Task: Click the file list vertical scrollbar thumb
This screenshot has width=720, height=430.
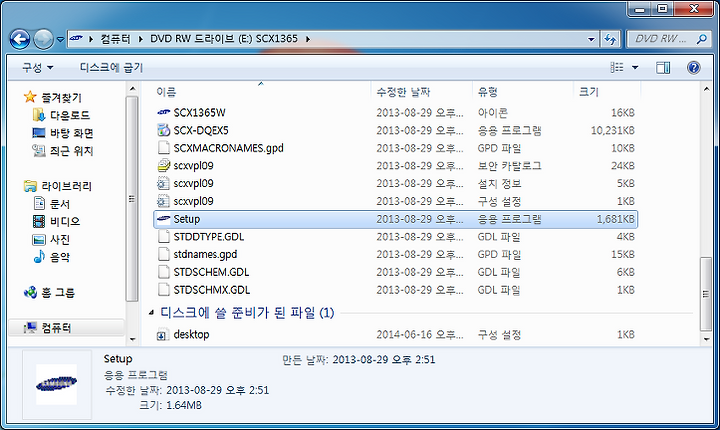Action: click(x=706, y=294)
